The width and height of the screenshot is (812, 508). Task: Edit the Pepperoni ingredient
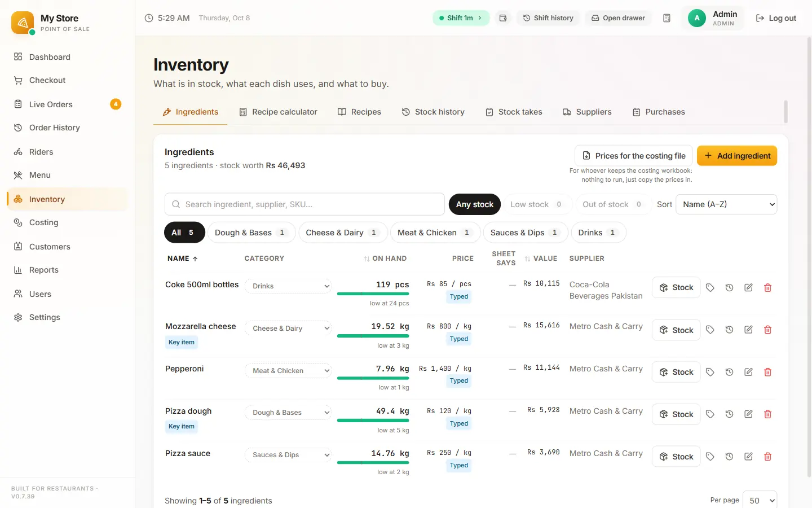click(x=748, y=372)
